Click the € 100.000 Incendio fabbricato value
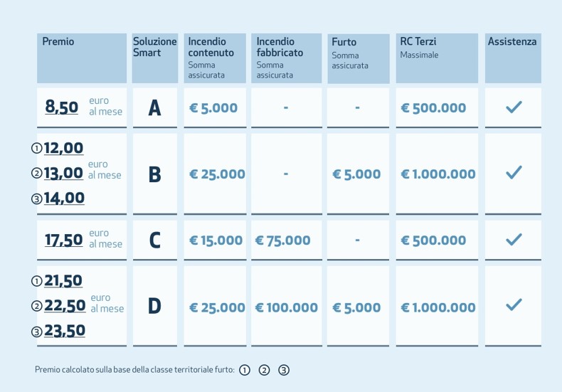This screenshot has height=392, width=562. (x=287, y=307)
